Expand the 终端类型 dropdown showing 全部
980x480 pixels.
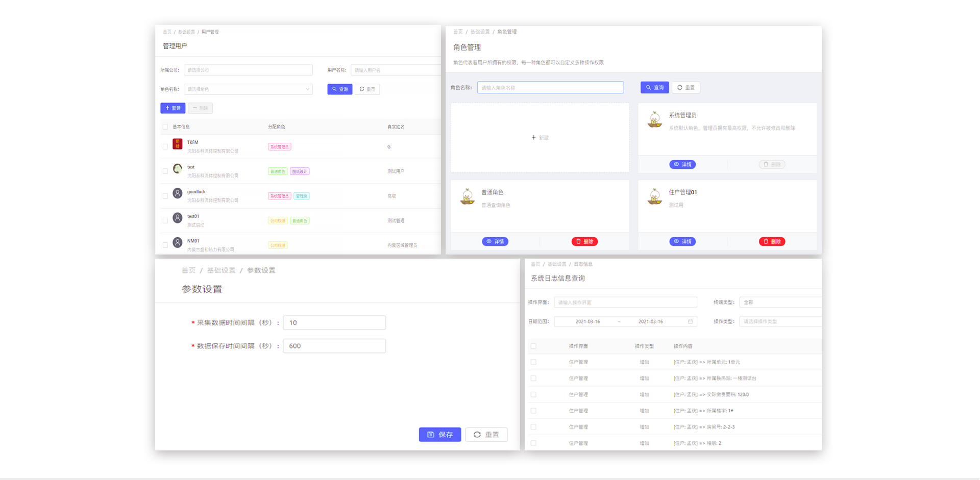click(x=780, y=302)
